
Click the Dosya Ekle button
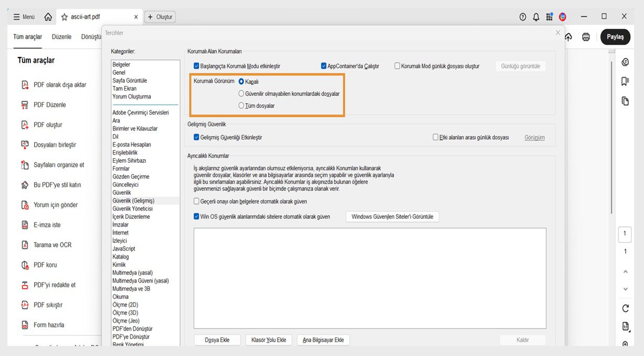[x=217, y=339]
